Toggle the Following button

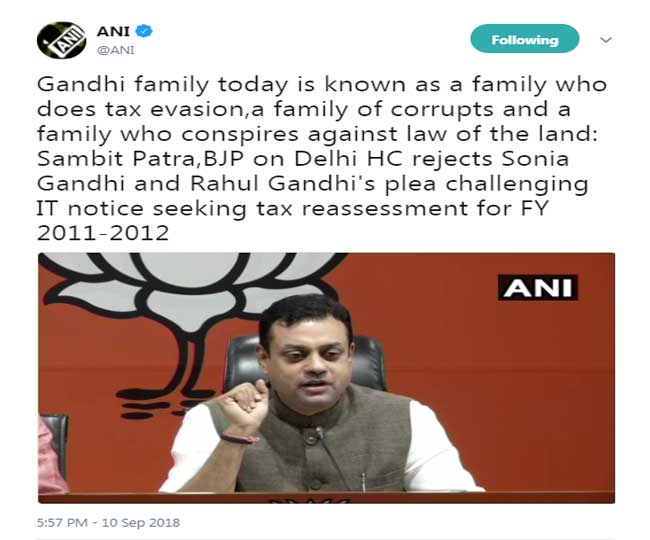(524, 39)
